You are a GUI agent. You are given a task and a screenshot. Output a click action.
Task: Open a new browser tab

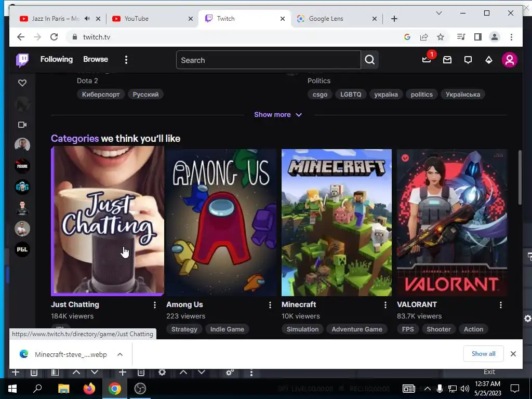pyautogui.click(x=394, y=19)
